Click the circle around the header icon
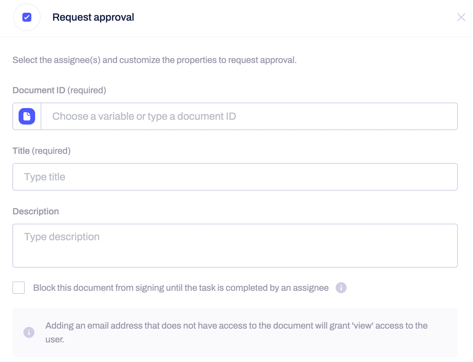 coord(27,17)
